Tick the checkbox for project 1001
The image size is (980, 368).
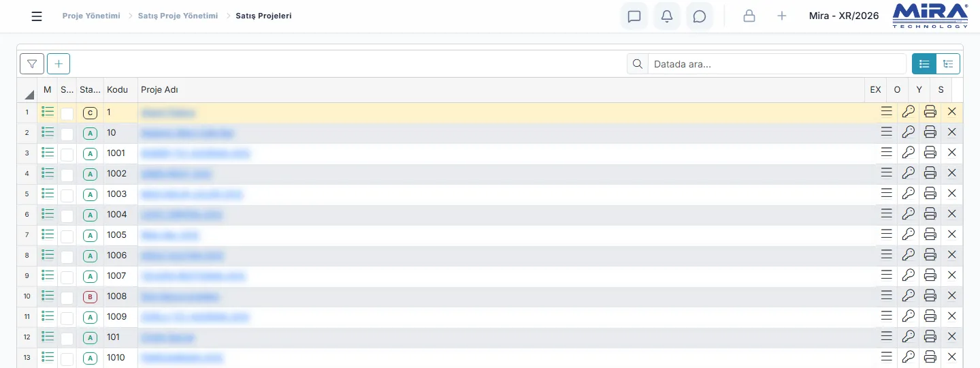[x=67, y=155]
